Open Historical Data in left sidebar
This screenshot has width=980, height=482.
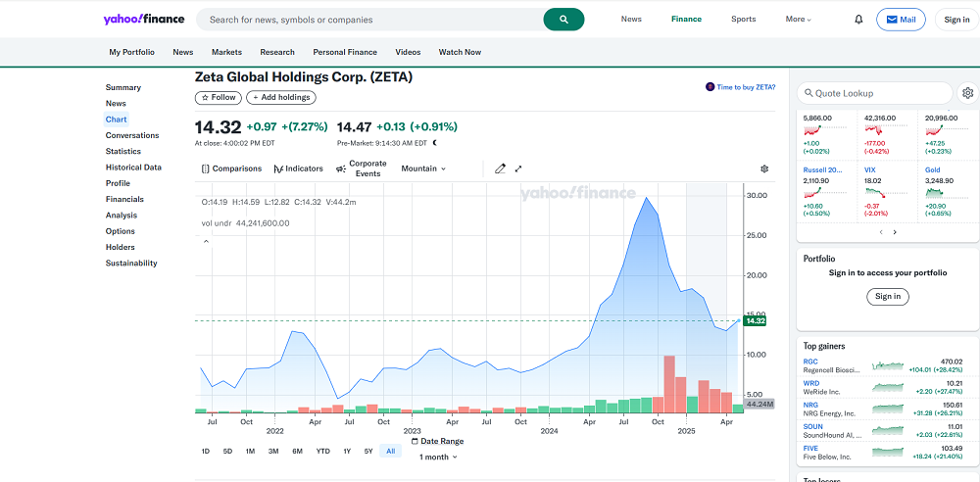(133, 168)
